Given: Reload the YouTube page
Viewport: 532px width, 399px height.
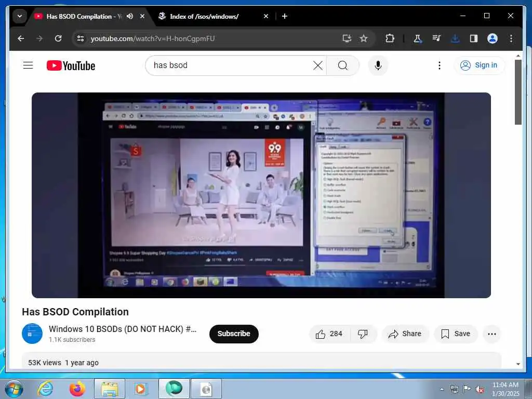Looking at the screenshot, I should coord(58,38).
